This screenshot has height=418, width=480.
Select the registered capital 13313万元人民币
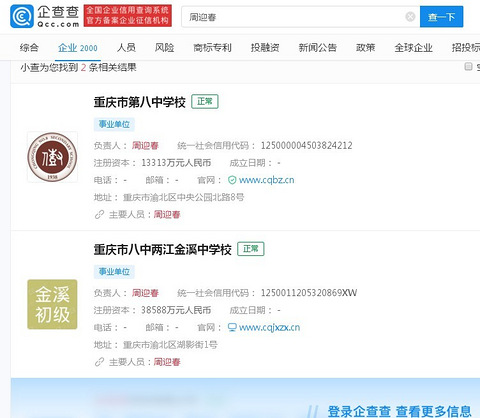[176, 163]
